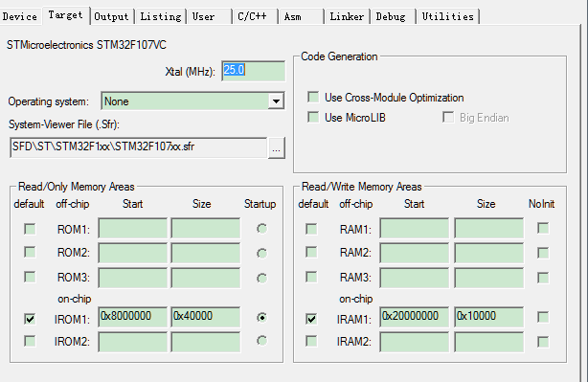Open the Listing tab
Viewport: 588px width, 382px height.
pyautogui.click(x=161, y=17)
